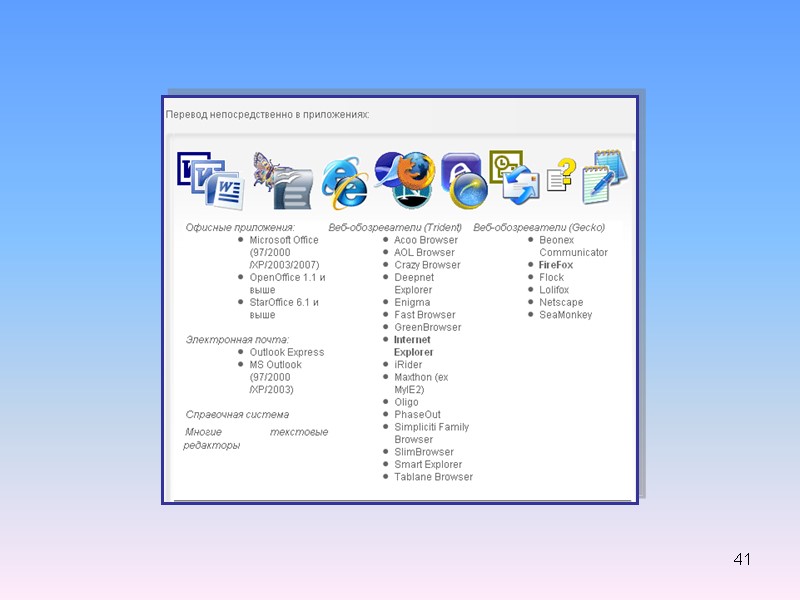Select 'PhaseOut' entry
Viewport: 800px width, 600px height.
point(417,414)
